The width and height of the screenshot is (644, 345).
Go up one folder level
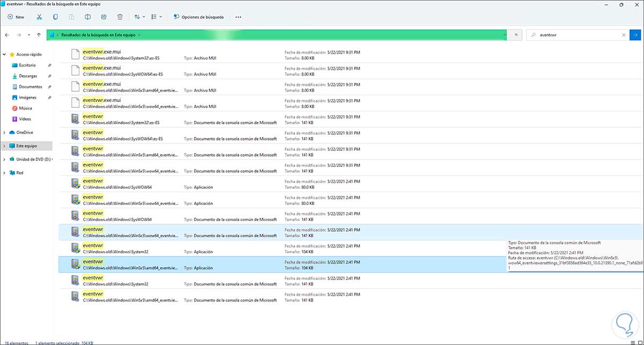(x=39, y=35)
